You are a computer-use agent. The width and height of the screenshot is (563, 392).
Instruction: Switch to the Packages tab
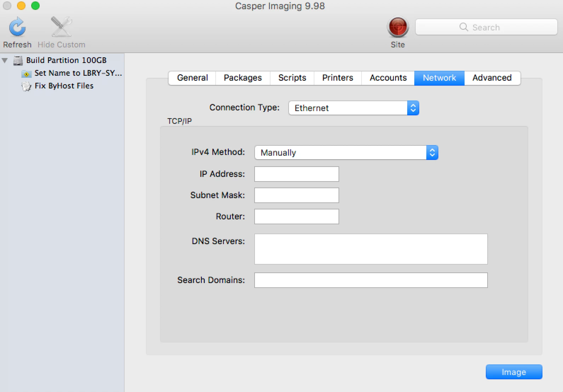(243, 78)
